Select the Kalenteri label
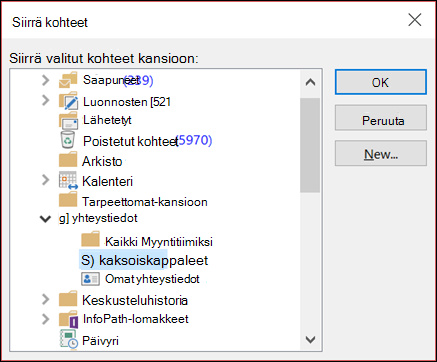The height and width of the screenshot is (362, 437). point(107,181)
